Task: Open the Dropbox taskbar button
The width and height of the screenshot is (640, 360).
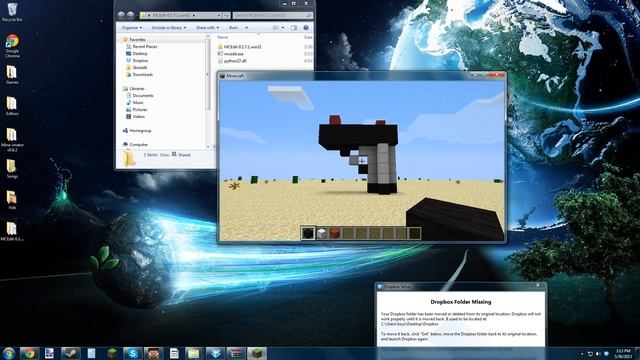Action: 216,353
